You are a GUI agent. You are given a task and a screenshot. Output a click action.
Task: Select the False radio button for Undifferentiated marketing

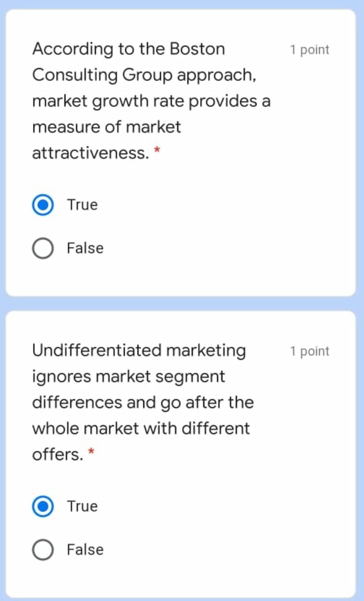43,550
